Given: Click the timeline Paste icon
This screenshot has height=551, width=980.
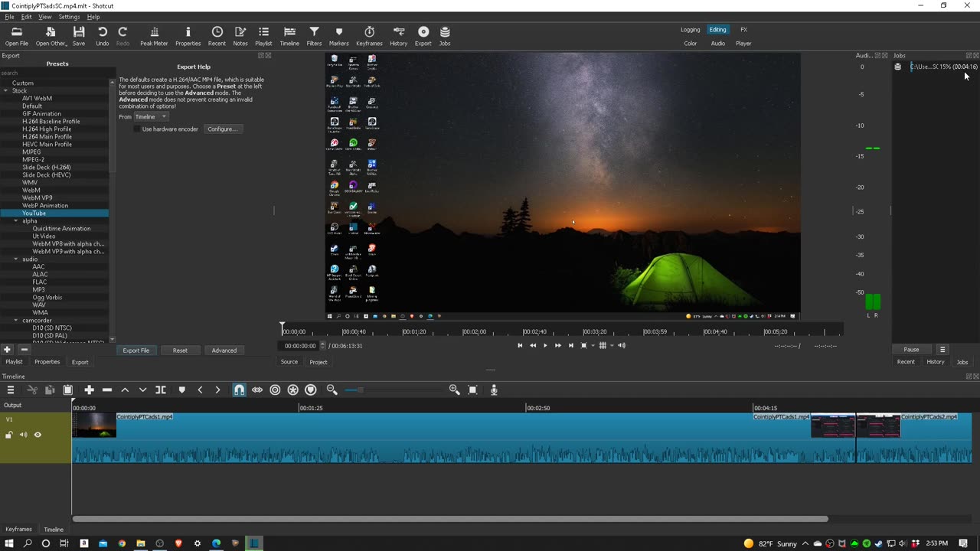Looking at the screenshot, I should point(67,390).
